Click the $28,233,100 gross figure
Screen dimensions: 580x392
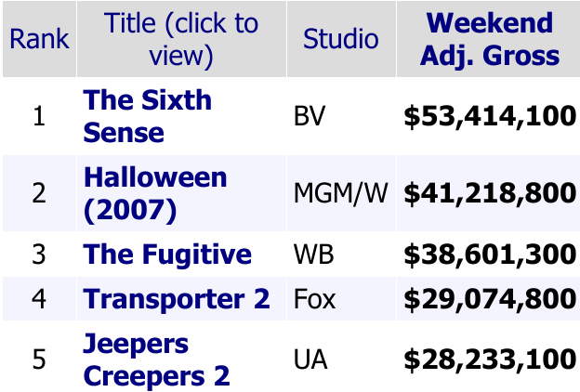click(490, 360)
